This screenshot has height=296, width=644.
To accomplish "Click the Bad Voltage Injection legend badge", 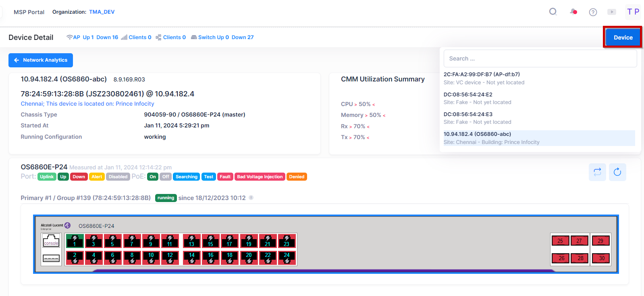I will (x=260, y=177).
